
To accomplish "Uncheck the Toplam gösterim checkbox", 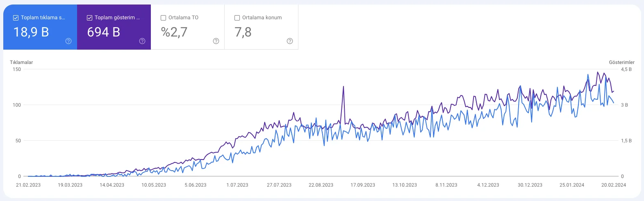I will pos(89,18).
